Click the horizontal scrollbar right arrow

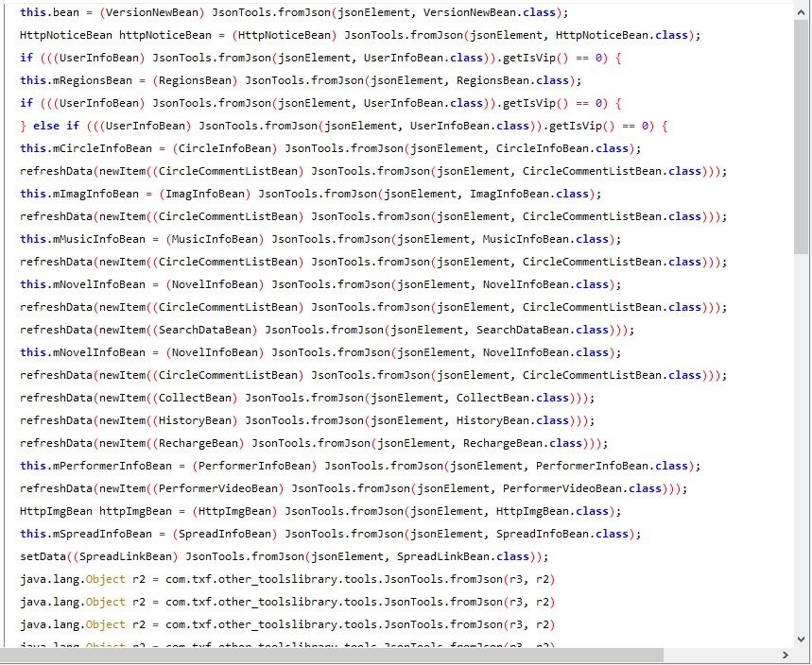pos(786,655)
